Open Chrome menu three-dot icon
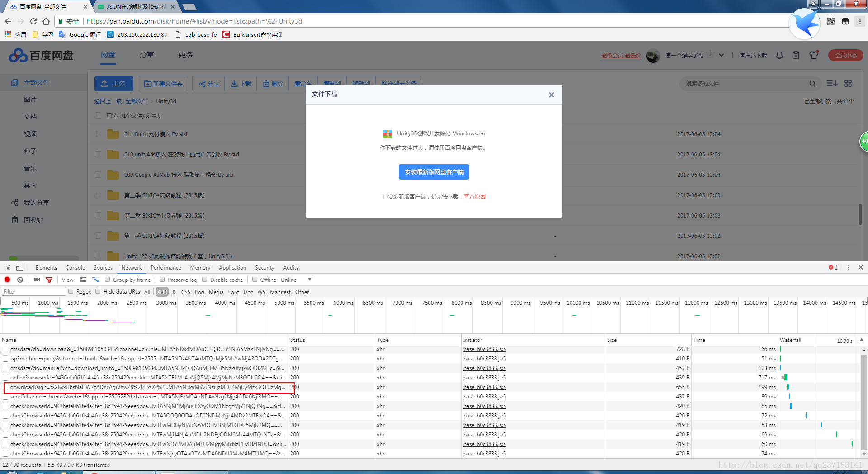 (x=860, y=21)
